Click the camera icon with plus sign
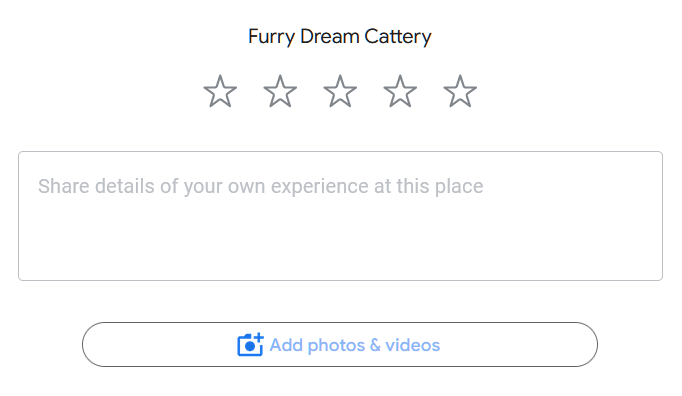The image size is (682, 396). click(251, 345)
